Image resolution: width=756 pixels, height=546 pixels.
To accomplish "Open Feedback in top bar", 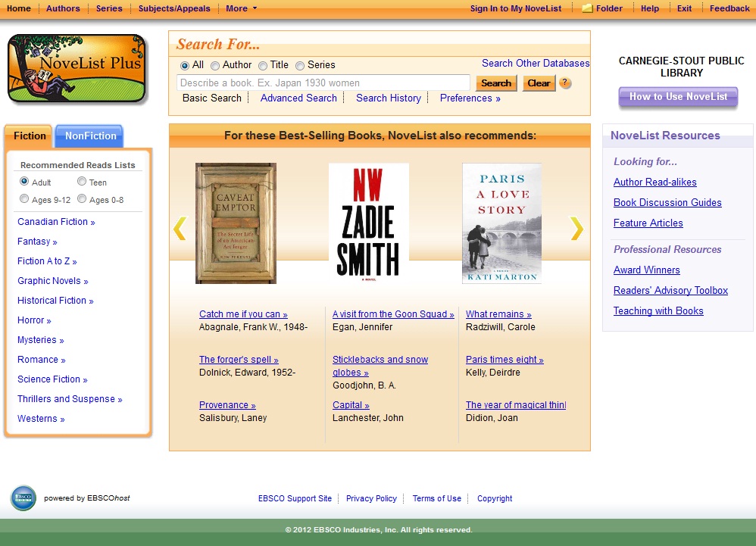I will (729, 8).
